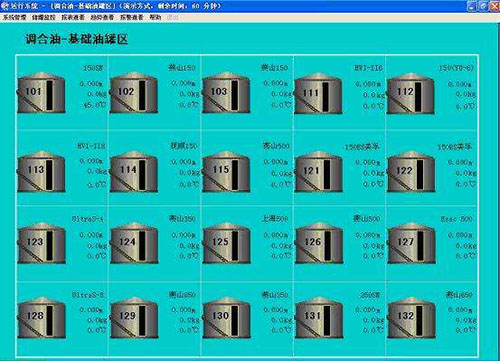Screen dimensions: 500x361
Task: Select tank 121 graphic
Action: click(319, 172)
